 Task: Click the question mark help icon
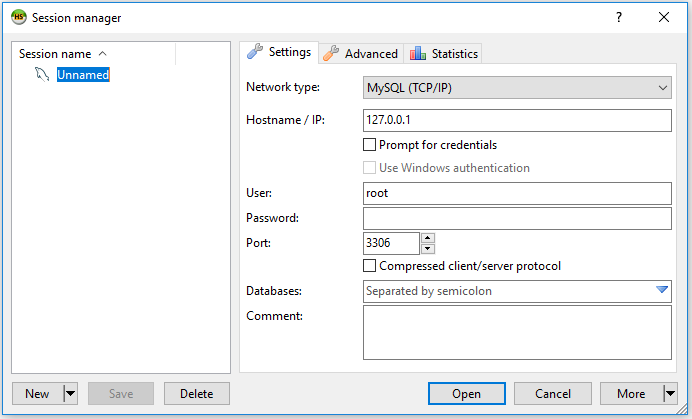pyautogui.click(x=619, y=17)
